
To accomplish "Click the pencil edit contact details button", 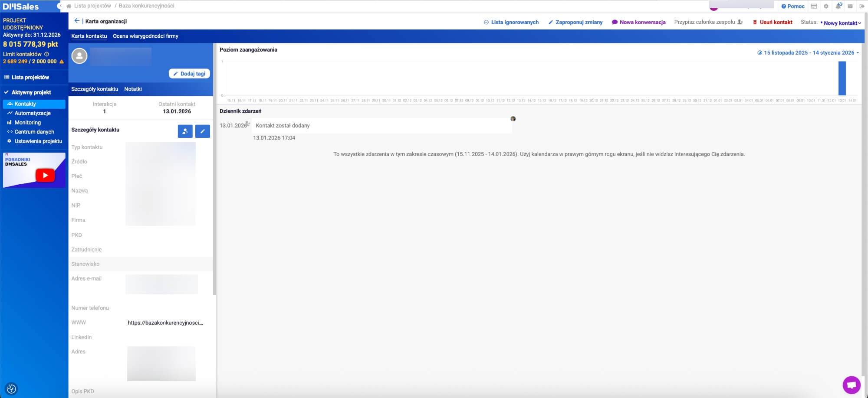I will coord(202,131).
